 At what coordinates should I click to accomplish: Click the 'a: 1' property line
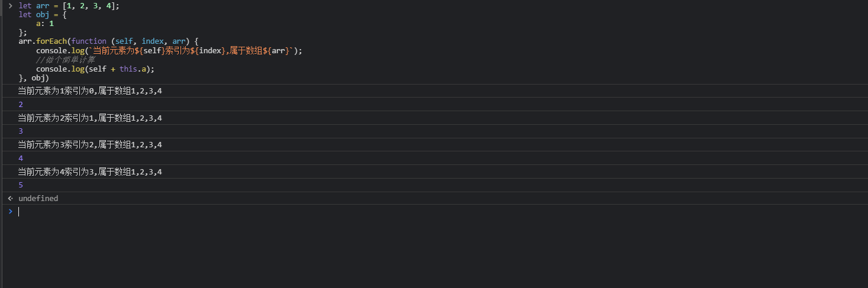45,24
